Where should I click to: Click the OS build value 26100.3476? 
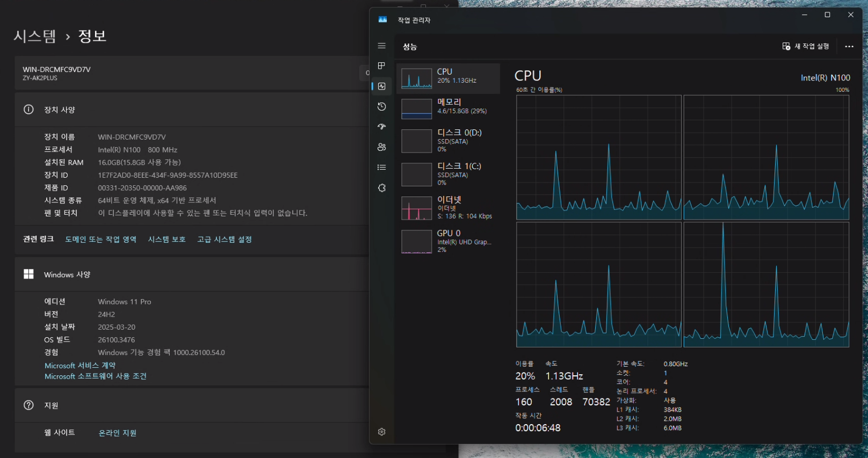(117, 340)
